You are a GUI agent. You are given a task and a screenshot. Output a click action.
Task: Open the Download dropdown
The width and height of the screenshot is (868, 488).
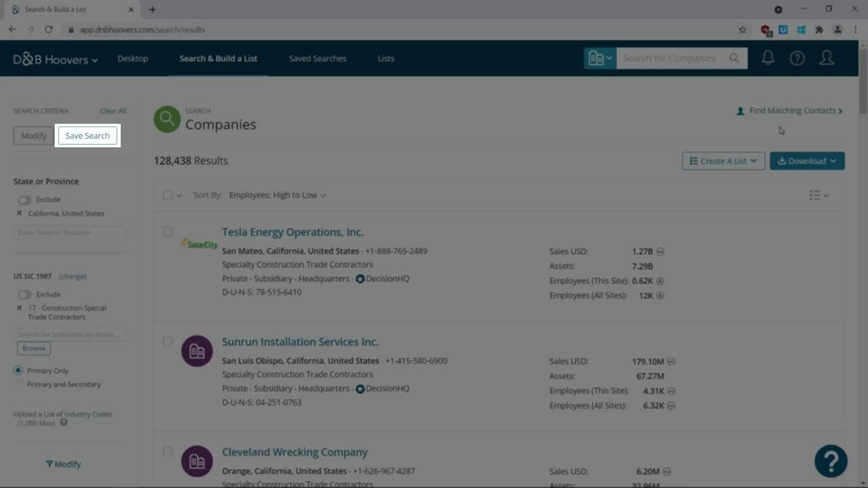click(807, 161)
